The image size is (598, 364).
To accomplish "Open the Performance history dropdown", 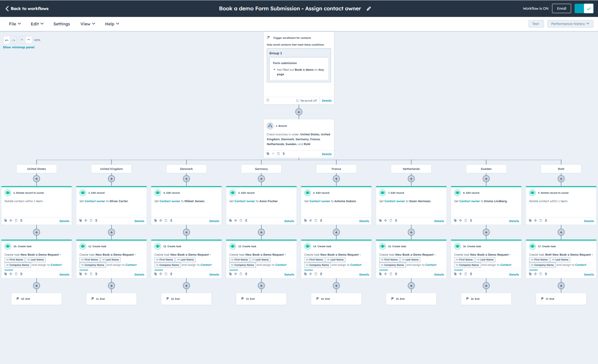I will coord(570,23).
